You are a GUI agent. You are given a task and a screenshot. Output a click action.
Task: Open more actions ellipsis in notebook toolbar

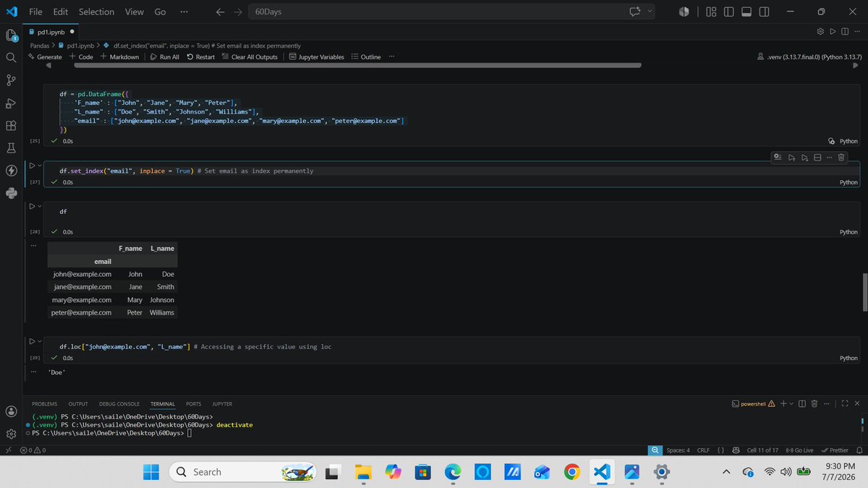point(391,56)
